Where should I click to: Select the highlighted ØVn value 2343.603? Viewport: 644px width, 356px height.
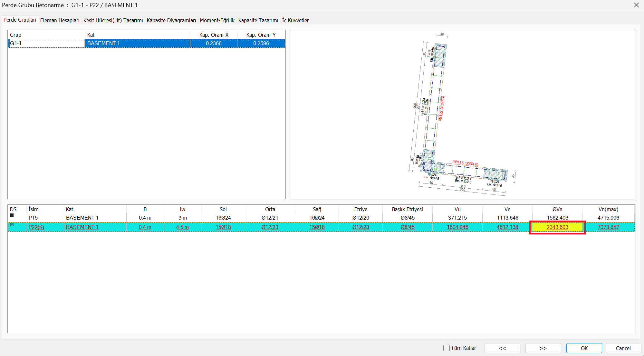coord(557,227)
